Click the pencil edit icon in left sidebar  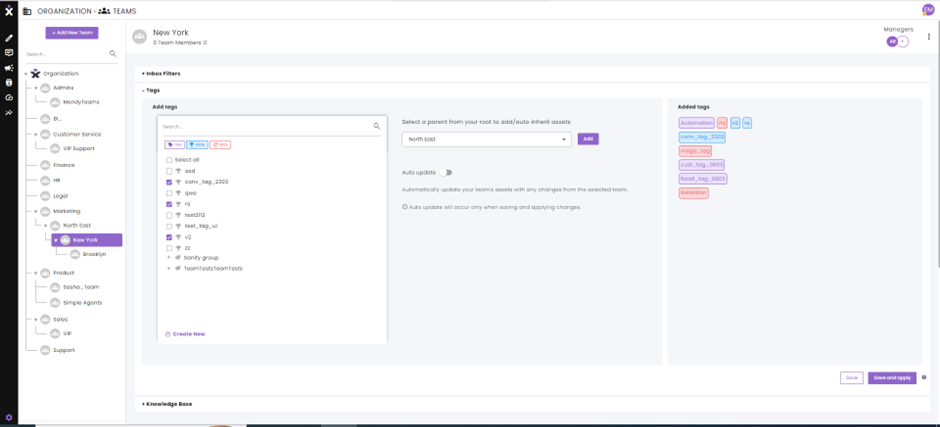[x=8, y=38]
